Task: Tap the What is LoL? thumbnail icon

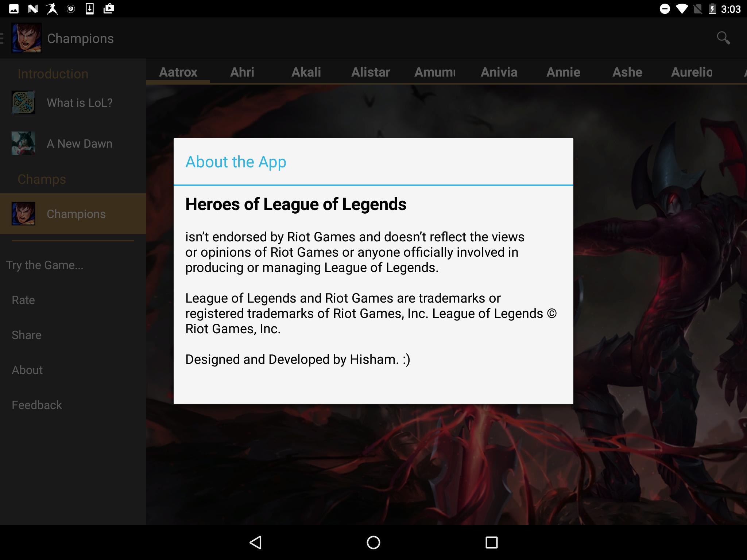Action: [23, 102]
